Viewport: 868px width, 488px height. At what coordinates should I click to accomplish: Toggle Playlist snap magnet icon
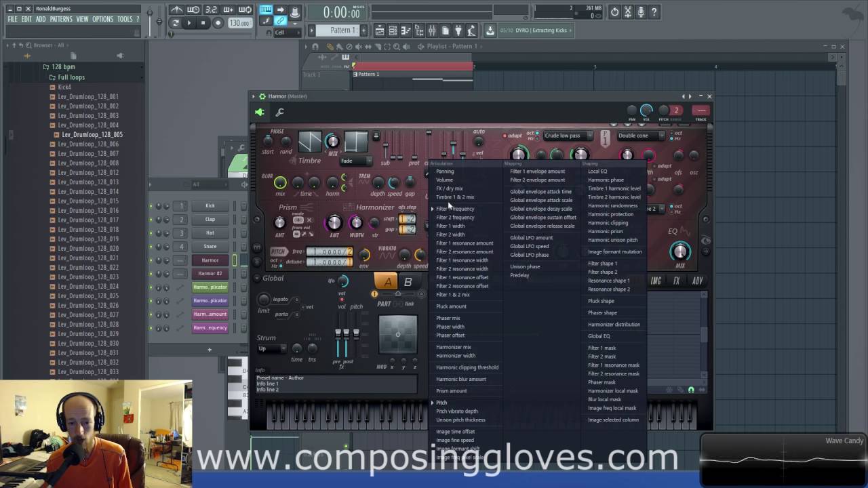pyautogui.click(x=315, y=47)
